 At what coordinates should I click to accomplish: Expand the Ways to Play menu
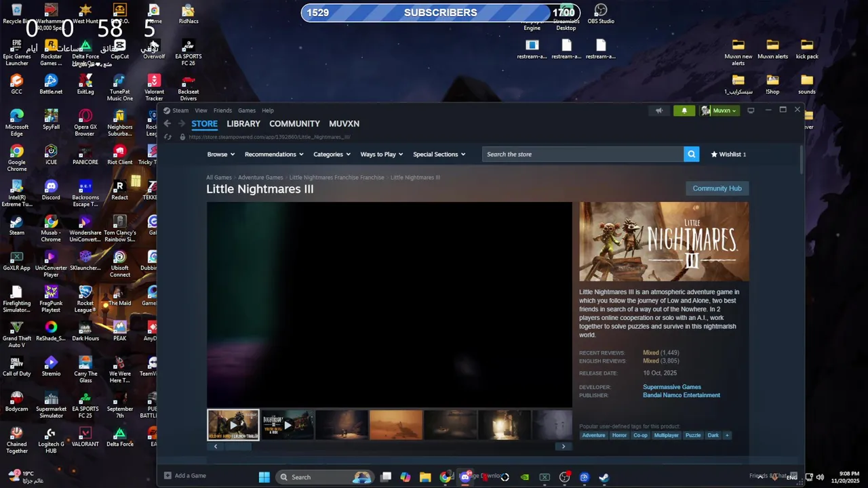point(381,154)
